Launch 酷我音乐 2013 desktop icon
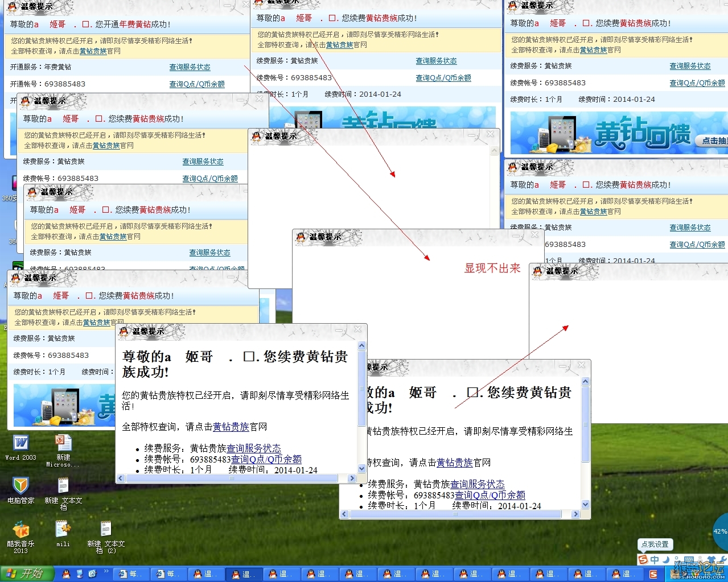This screenshot has height=582, width=728. 21,536
